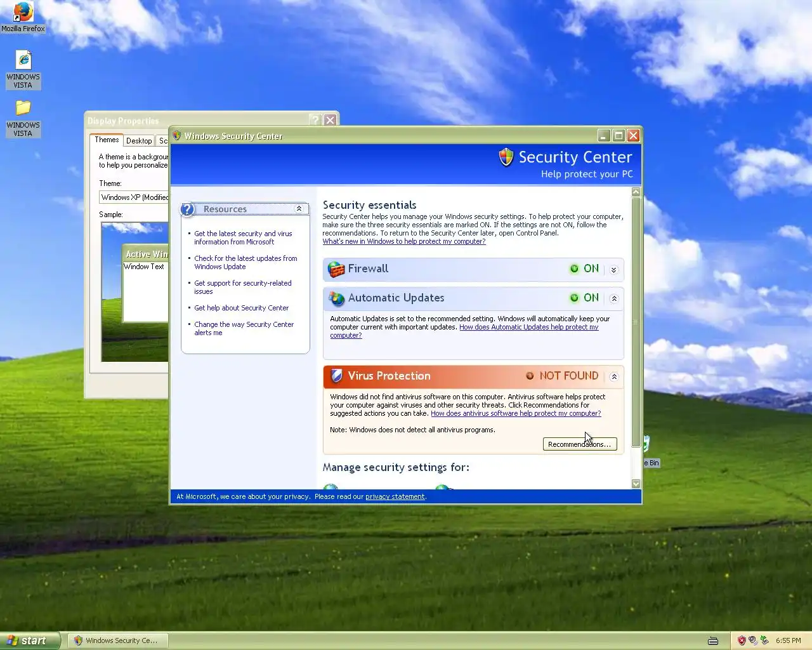
Task: Click the Security Center shield logo in the header
Action: [x=506, y=157]
